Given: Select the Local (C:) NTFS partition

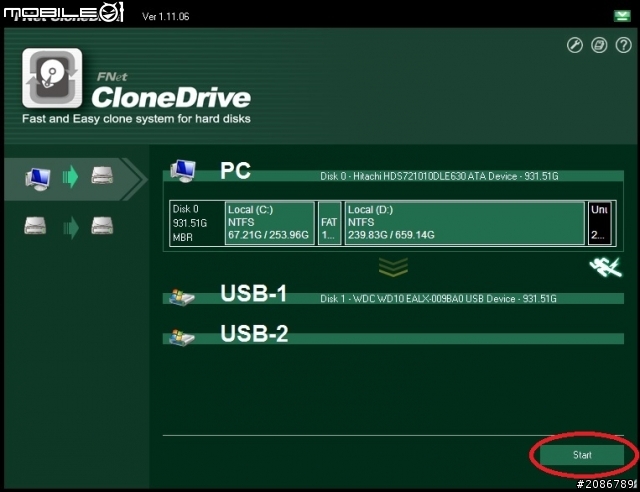Looking at the screenshot, I should 270,223.
